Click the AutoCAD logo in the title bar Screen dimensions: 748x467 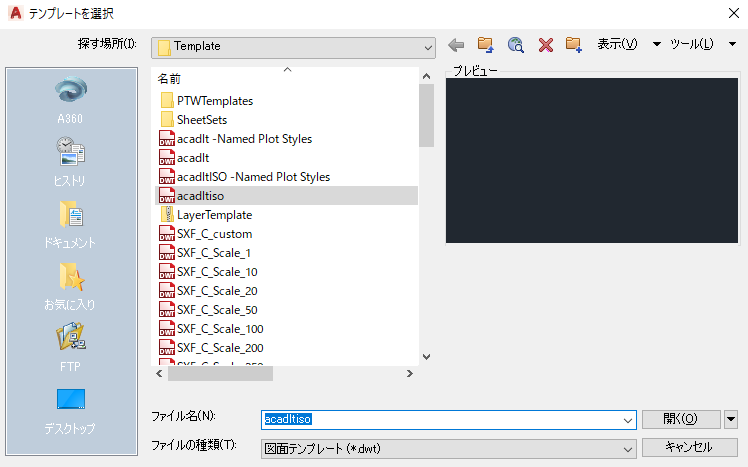point(15,13)
